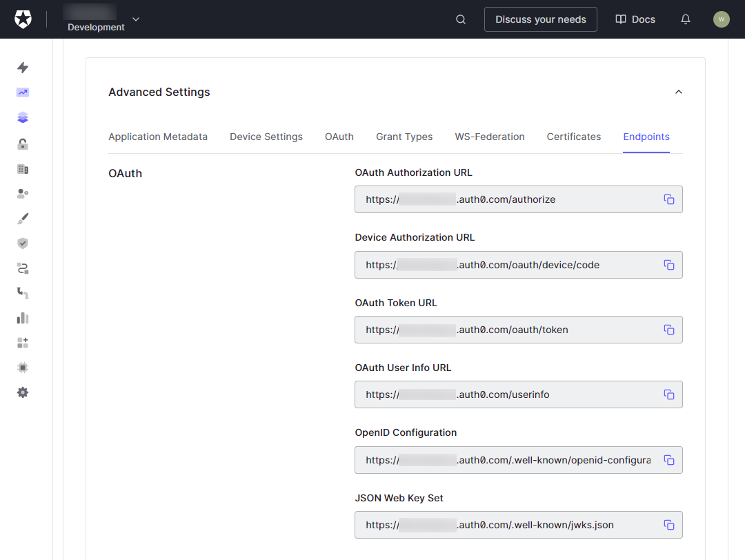Open the Getting Started lightning icon
The width and height of the screenshot is (745, 560).
(x=23, y=68)
